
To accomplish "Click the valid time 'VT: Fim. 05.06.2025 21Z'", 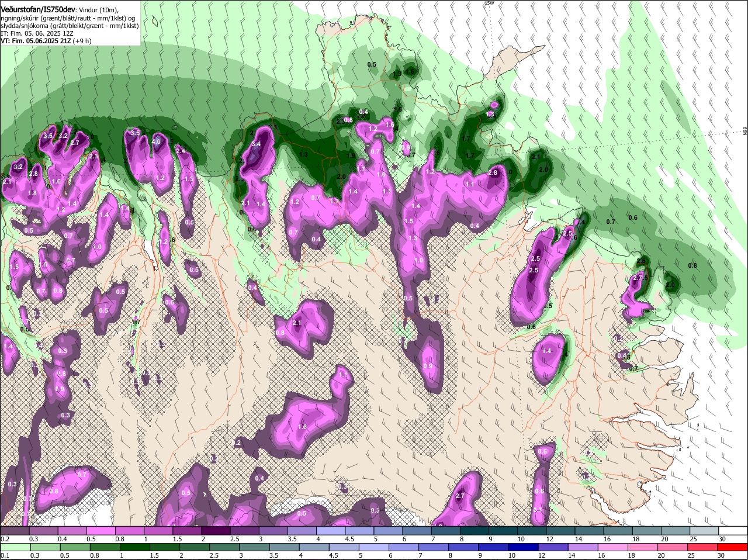I will (35, 41).
